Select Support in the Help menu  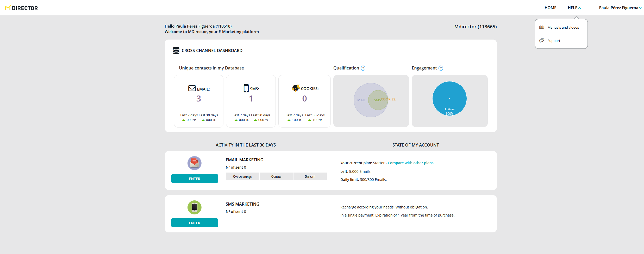tap(554, 41)
